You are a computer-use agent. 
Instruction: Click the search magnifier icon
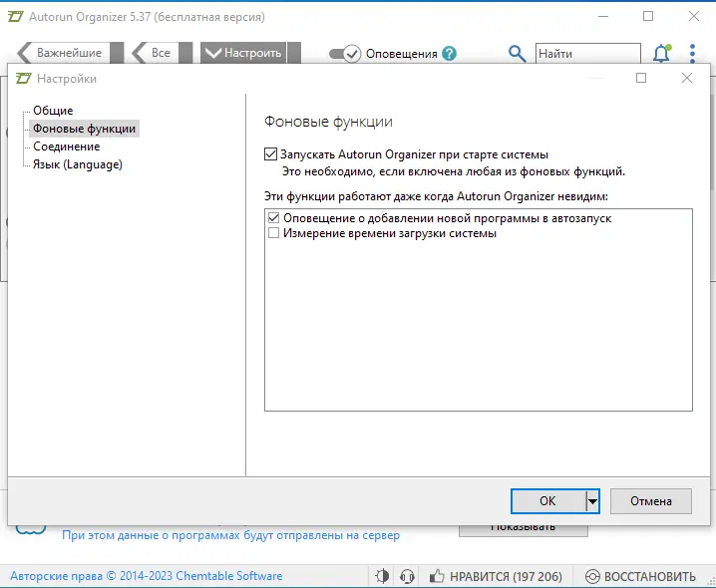[517, 54]
